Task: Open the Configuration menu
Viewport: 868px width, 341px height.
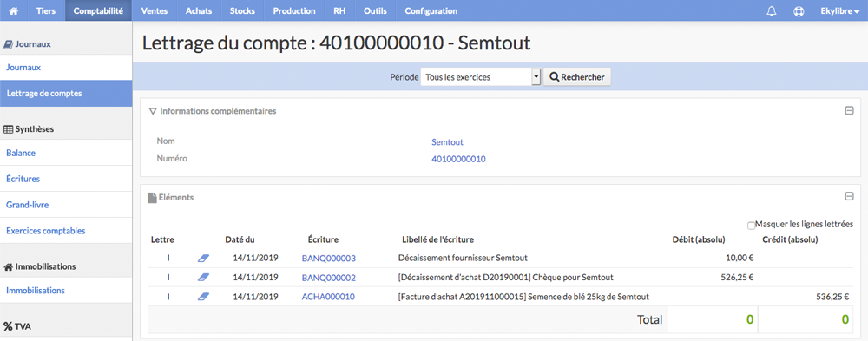Action: (431, 10)
